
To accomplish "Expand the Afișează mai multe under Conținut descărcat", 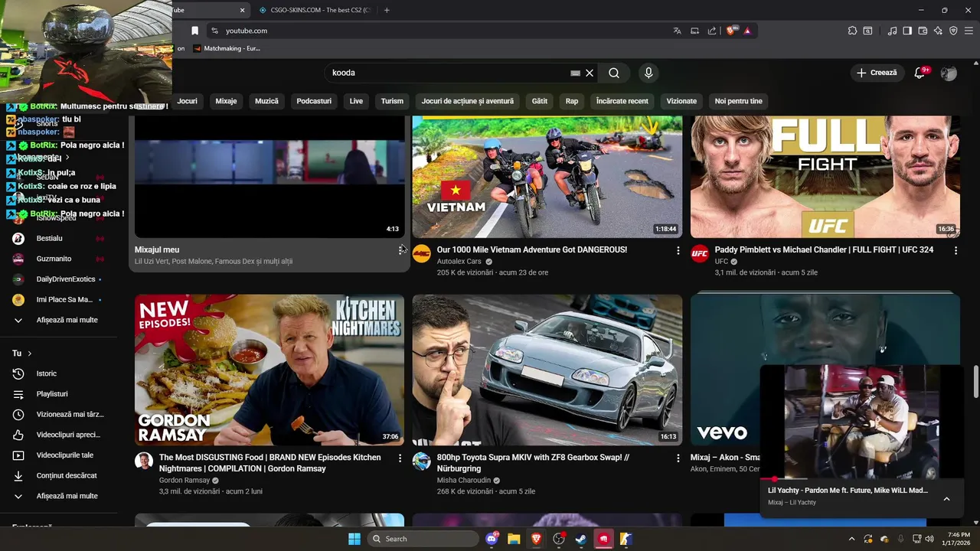I will coord(59,496).
